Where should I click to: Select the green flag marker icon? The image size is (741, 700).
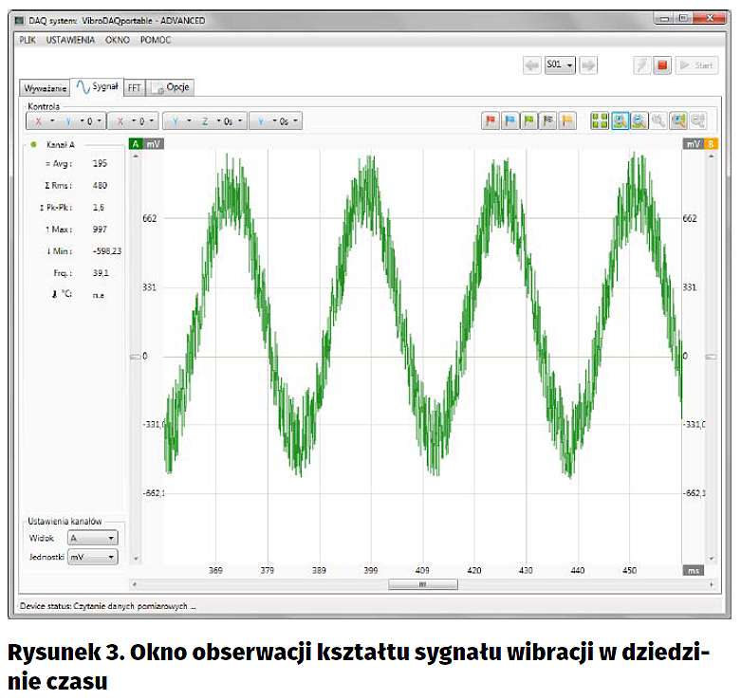pos(529,121)
